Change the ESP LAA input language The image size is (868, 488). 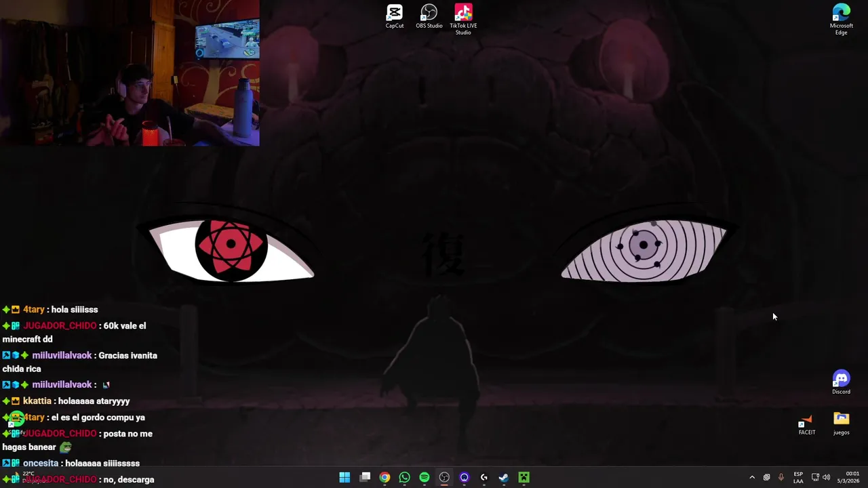[x=798, y=478]
